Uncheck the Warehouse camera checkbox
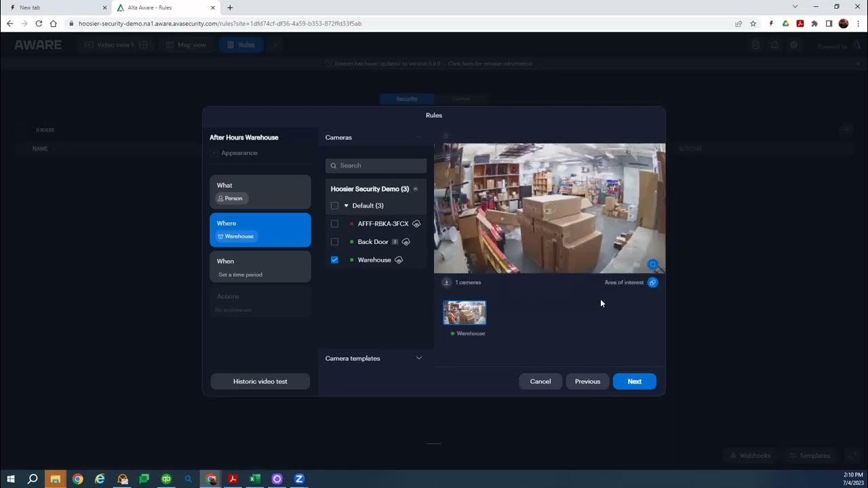 [x=334, y=260]
